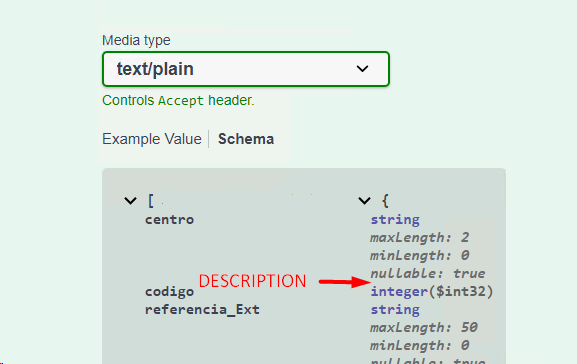577x364 pixels.
Task: Click the maxLength: 2 constraint
Action: coord(420,238)
